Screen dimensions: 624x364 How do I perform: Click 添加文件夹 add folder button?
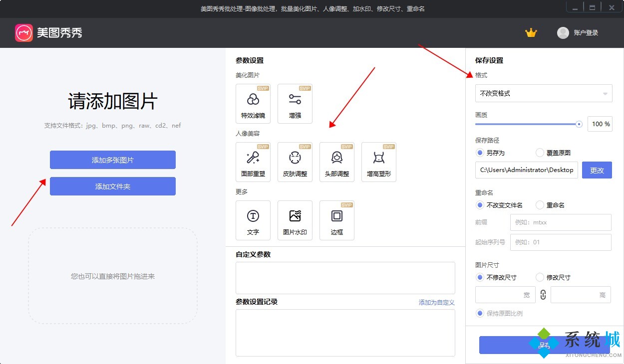[x=113, y=186]
